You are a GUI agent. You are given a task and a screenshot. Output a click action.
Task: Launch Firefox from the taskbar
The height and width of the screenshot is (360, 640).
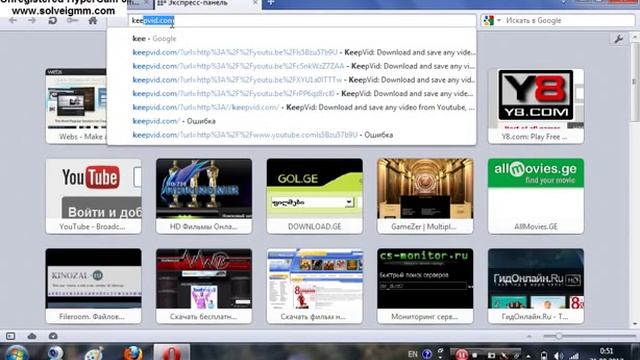(133, 353)
